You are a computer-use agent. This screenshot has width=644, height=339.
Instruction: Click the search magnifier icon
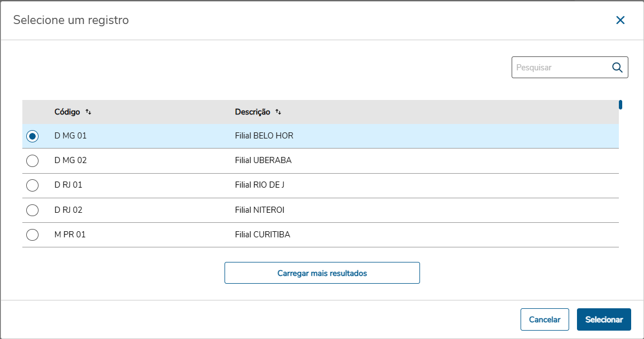[617, 68]
